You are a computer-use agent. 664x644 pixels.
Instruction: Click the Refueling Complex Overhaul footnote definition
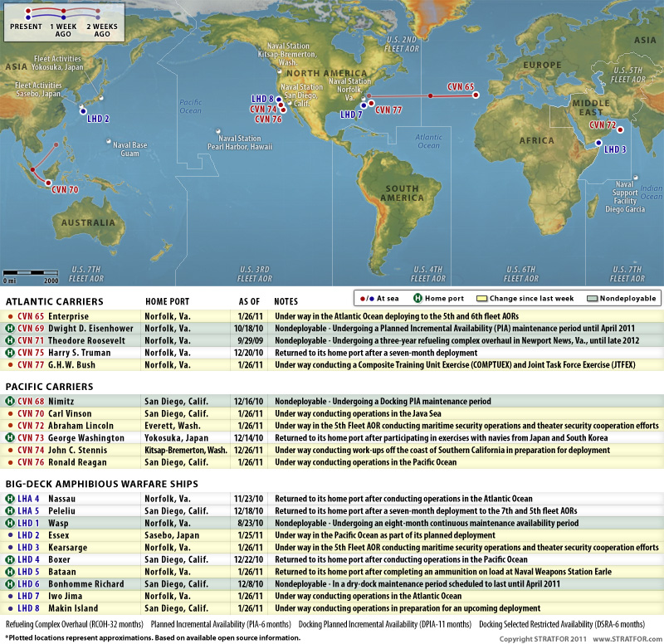pyautogui.click(x=75, y=624)
